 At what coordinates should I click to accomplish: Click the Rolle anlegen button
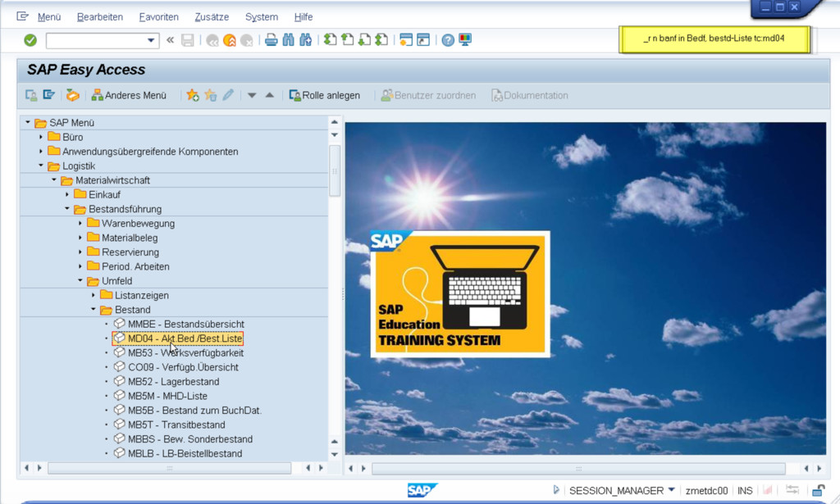[325, 95]
